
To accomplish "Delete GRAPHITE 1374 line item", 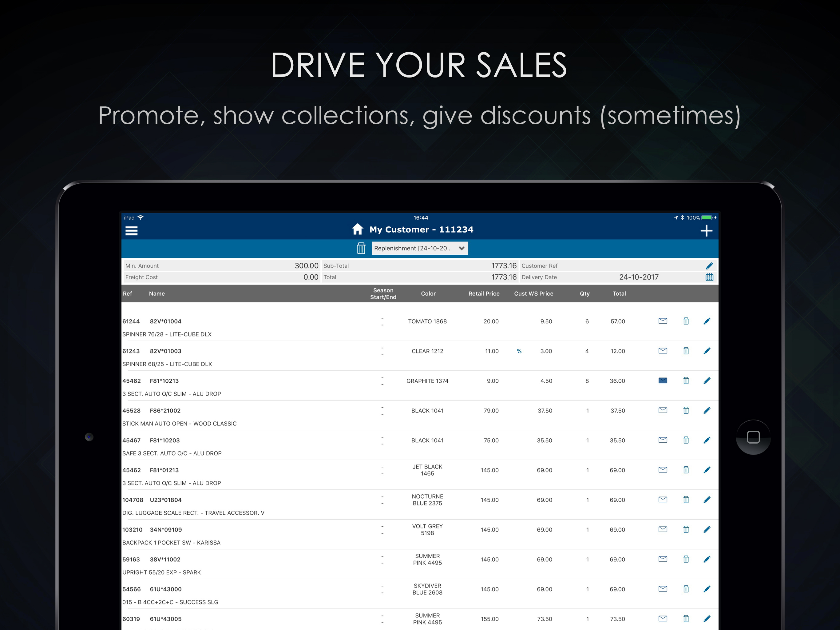I will [x=686, y=380].
